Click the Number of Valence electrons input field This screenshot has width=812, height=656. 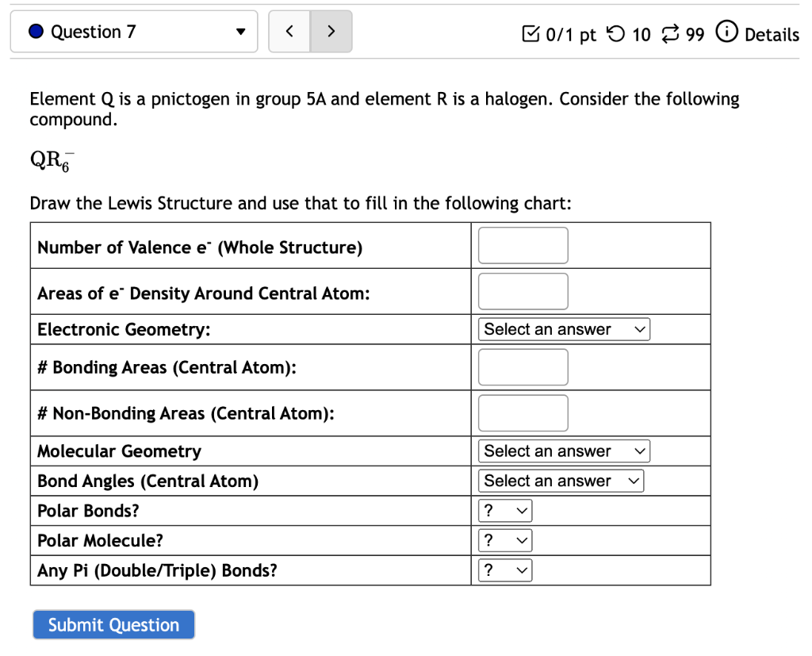(522, 245)
